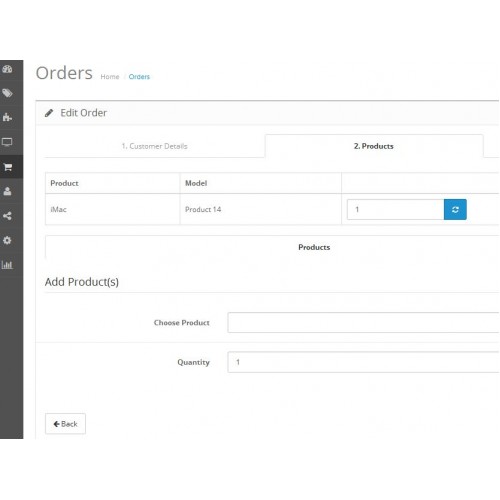The image size is (500, 500).
Task: Open the Design monitor sidebar icon
Action: (7, 142)
